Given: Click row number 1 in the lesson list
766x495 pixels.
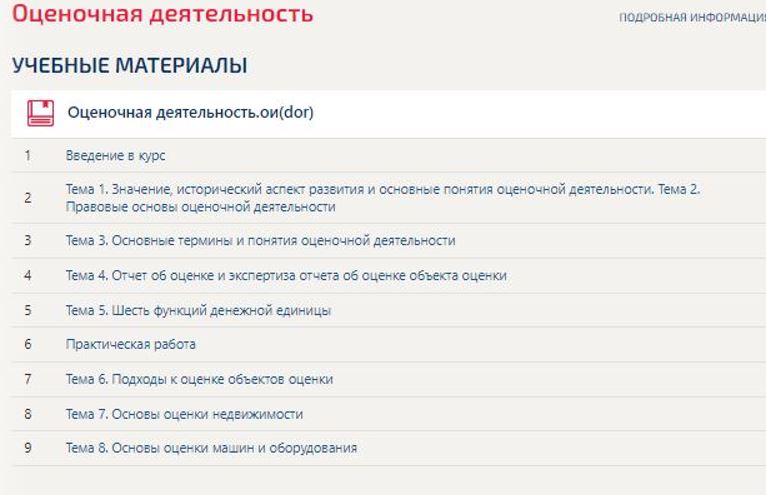Looking at the screenshot, I should click(x=28, y=156).
